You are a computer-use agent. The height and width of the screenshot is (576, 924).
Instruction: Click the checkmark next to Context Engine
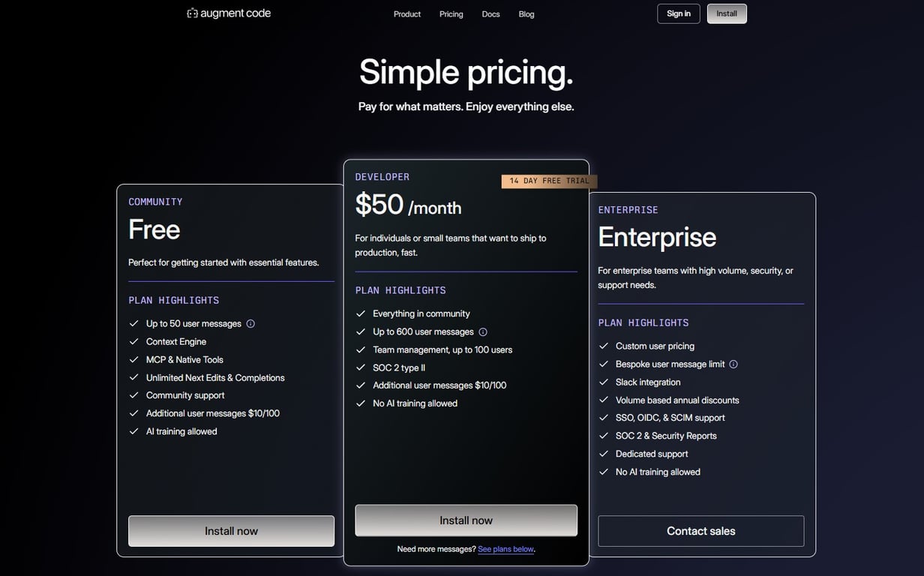[134, 342]
